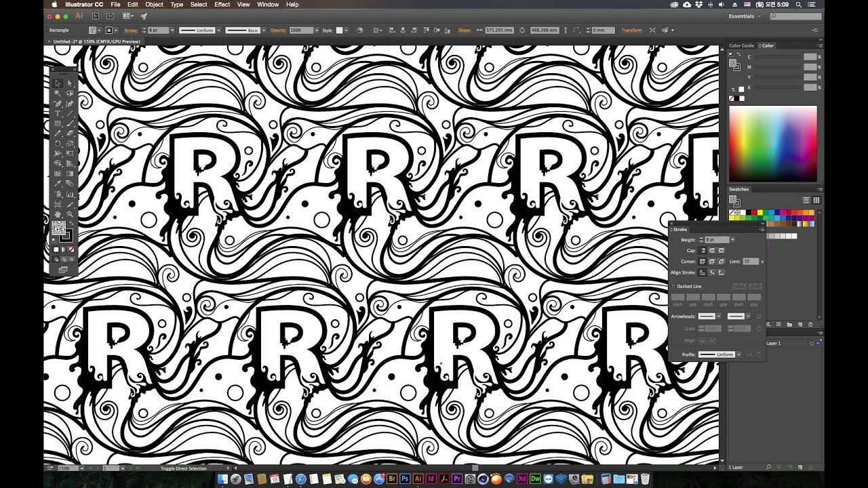868x488 pixels.
Task: Select the Rectangle tool
Action: 57,124
